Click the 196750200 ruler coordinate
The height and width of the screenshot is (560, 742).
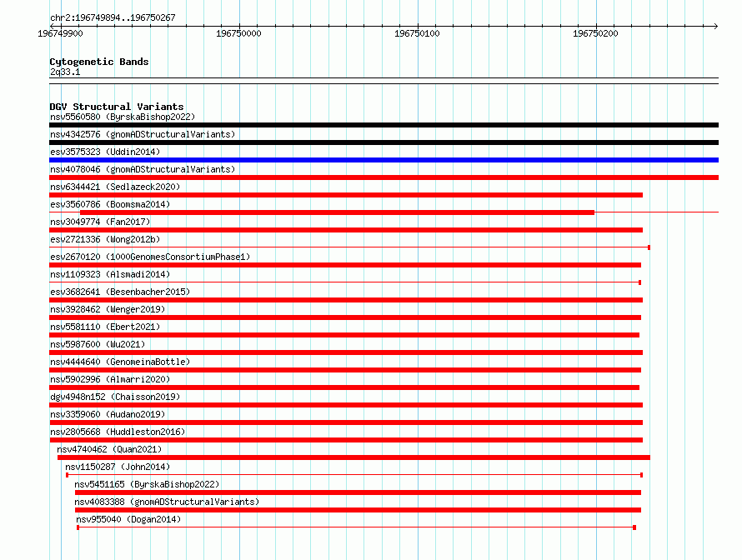tap(595, 33)
